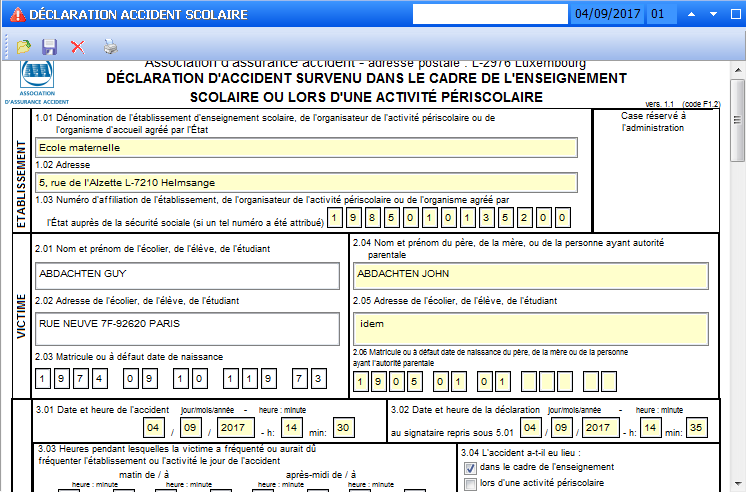Click the up arrow in the title bar
Image resolution: width=747 pixels, height=493 pixels.
[690, 15]
